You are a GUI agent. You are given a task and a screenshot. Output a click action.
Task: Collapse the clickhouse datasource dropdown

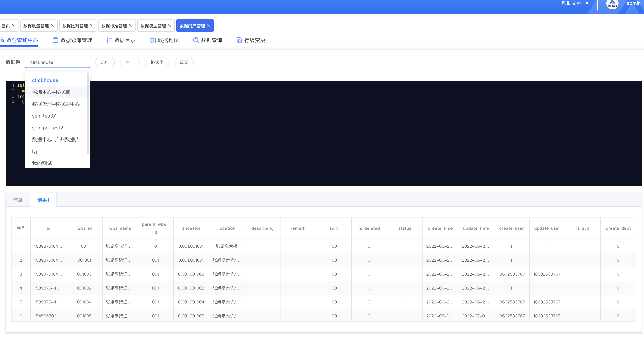[84, 62]
